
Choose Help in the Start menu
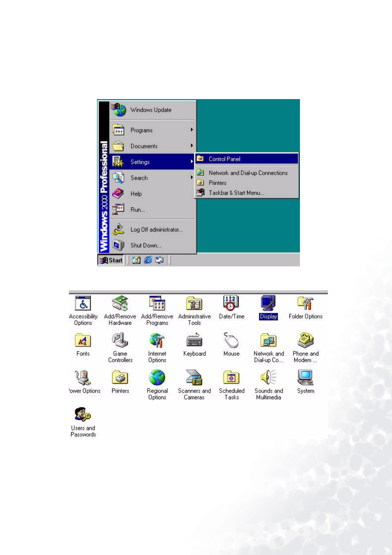pos(152,194)
